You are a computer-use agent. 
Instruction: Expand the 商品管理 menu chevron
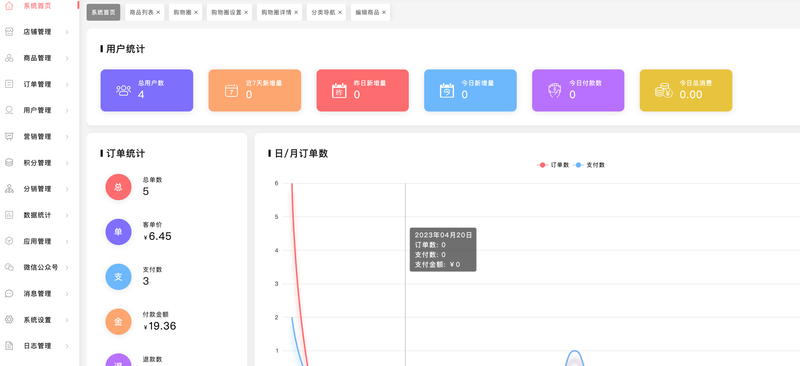[x=67, y=58]
